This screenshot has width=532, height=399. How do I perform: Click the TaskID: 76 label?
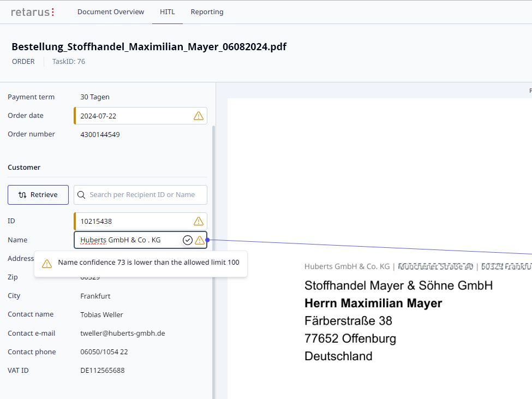pyautogui.click(x=69, y=62)
